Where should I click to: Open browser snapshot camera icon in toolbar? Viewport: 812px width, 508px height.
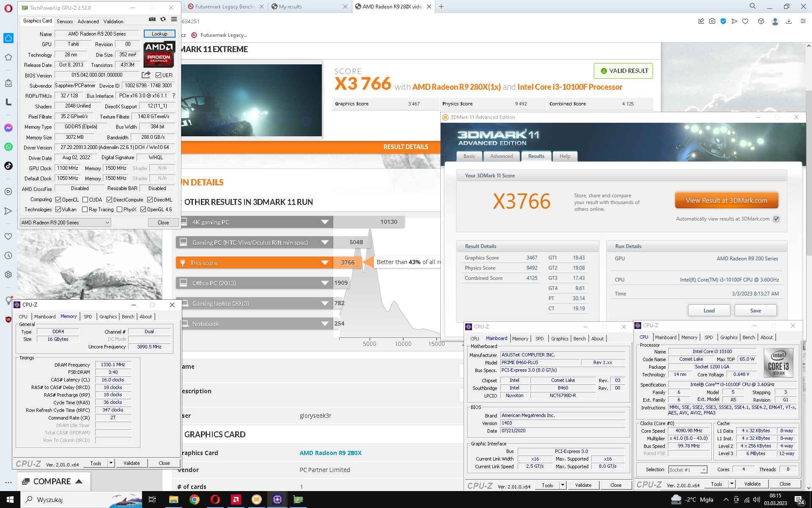712,21
